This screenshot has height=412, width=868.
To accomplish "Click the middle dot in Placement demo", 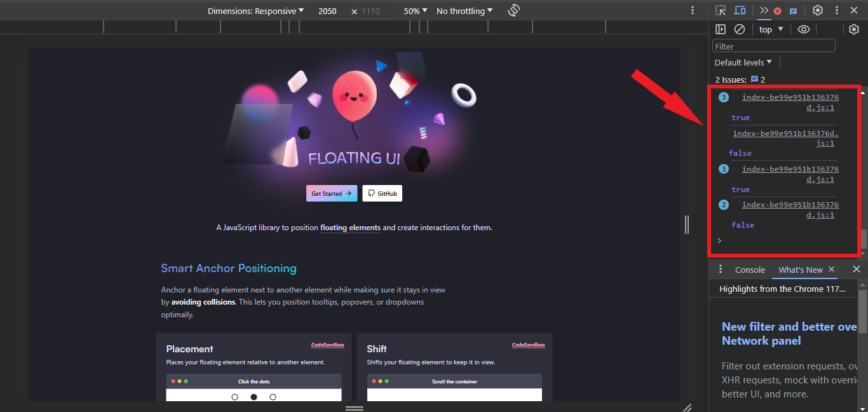I will pyautogui.click(x=254, y=396).
